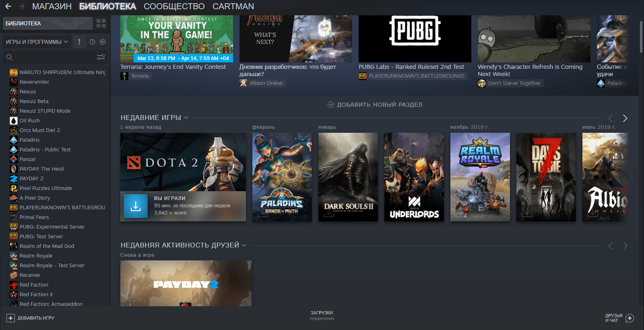Click the PUBG icon under news item
644x330 pixels.
[x=363, y=76]
